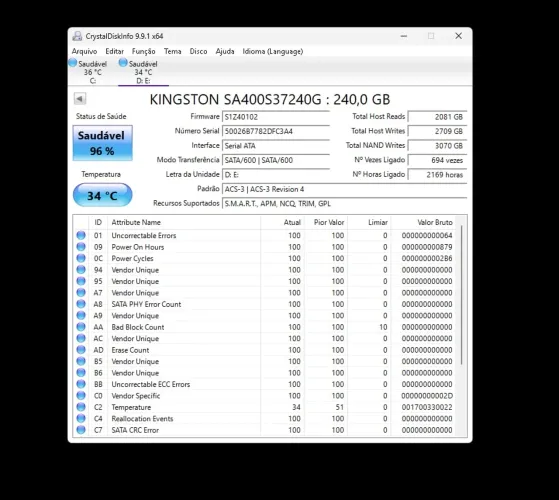Click the Interface field Serial ATA
This screenshot has height=500, width=559.
click(x=276, y=146)
